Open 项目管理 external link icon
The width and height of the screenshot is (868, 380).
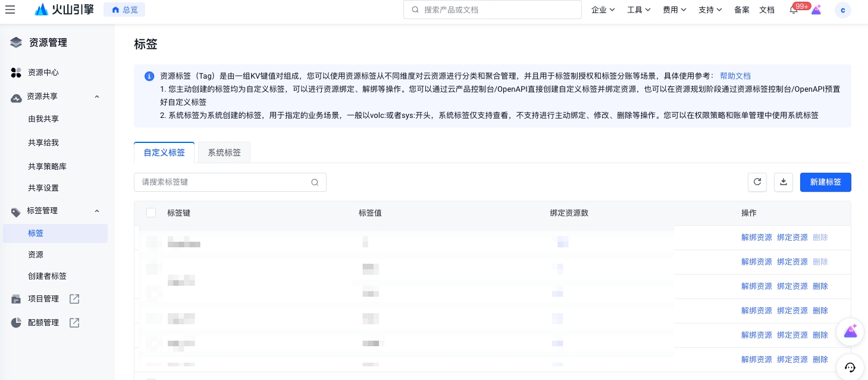click(74, 299)
